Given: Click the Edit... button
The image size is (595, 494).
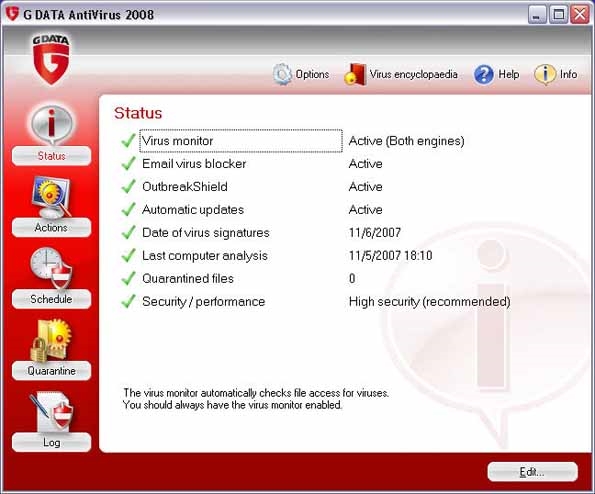Looking at the screenshot, I should 532,472.
